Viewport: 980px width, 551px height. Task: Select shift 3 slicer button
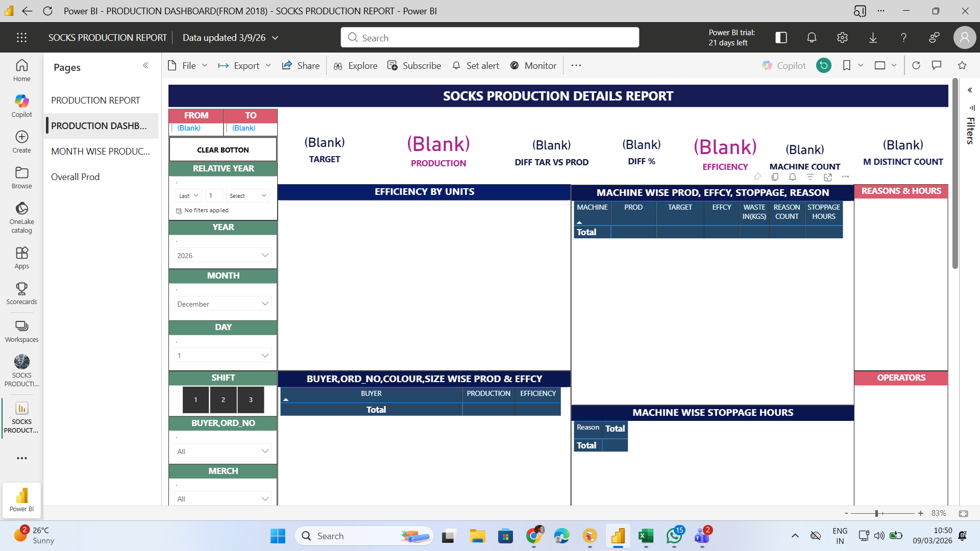(x=251, y=399)
